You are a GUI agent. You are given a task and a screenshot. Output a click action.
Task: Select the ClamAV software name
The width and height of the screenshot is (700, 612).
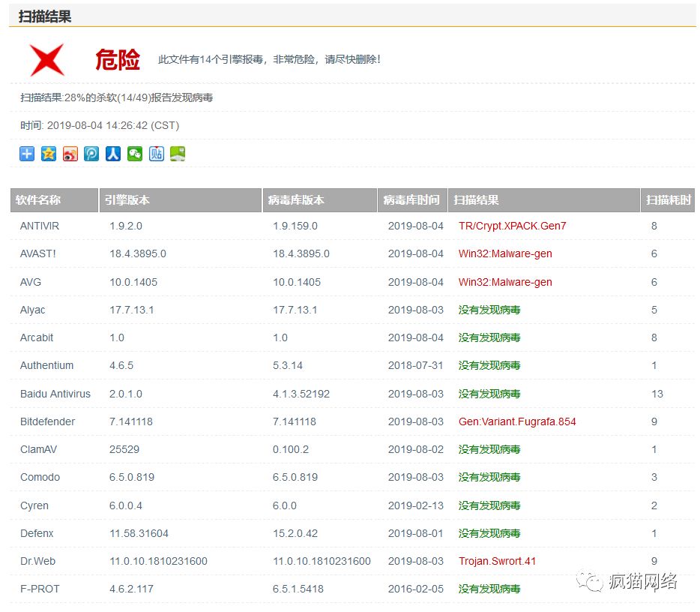pos(38,449)
